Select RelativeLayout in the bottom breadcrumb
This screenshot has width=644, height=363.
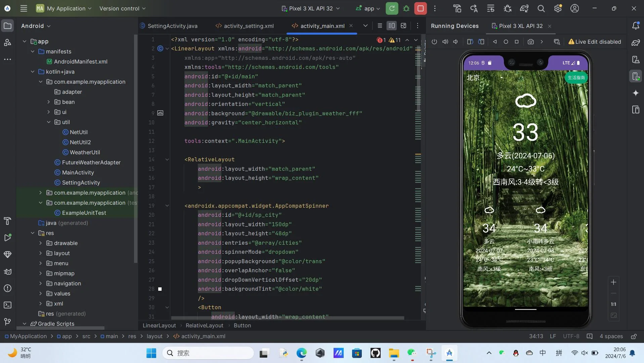pyautogui.click(x=204, y=325)
